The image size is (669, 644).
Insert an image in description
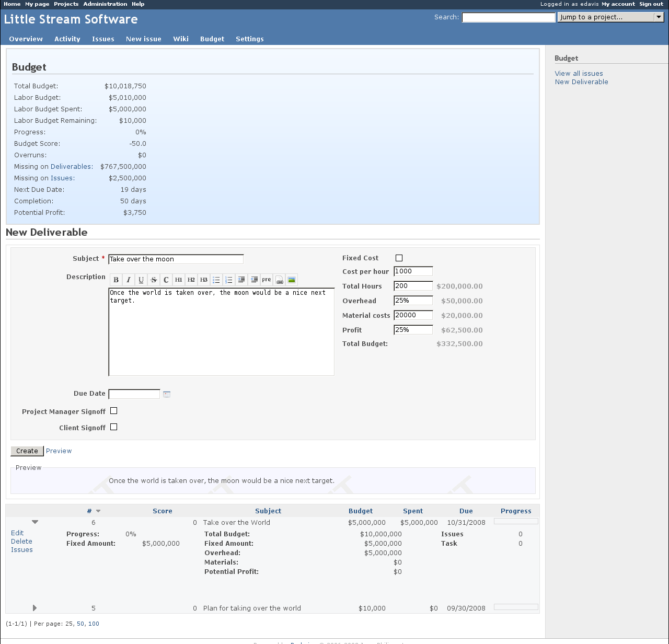pos(292,280)
